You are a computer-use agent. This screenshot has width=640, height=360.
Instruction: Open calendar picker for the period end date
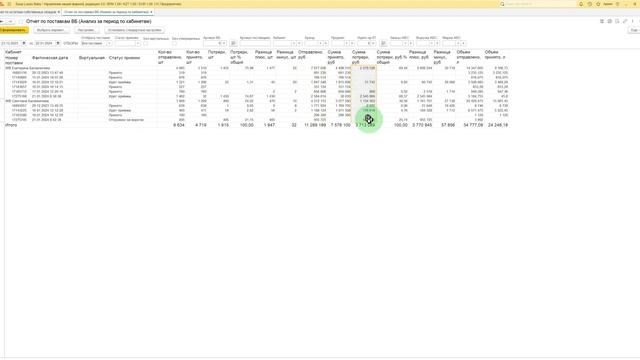[x=58, y=43]
